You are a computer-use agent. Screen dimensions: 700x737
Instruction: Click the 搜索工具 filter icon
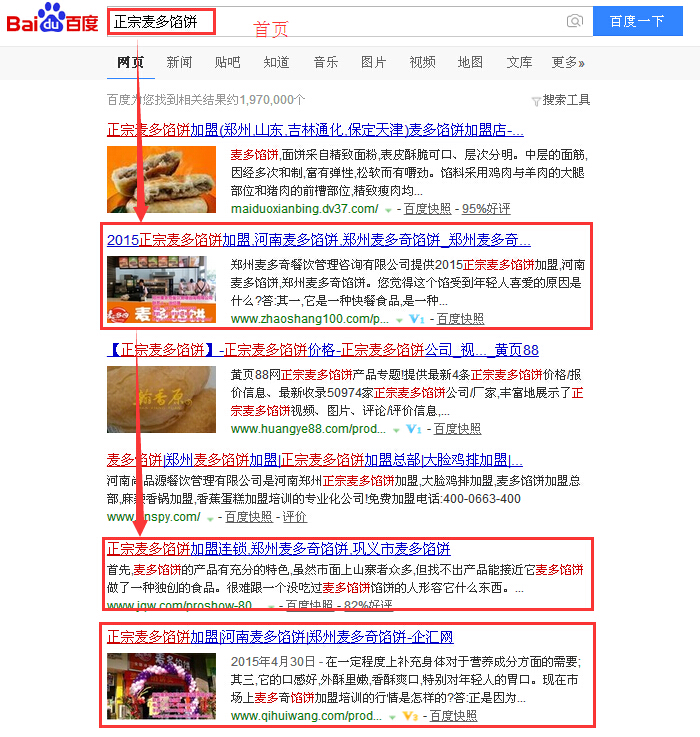(535, 101)
